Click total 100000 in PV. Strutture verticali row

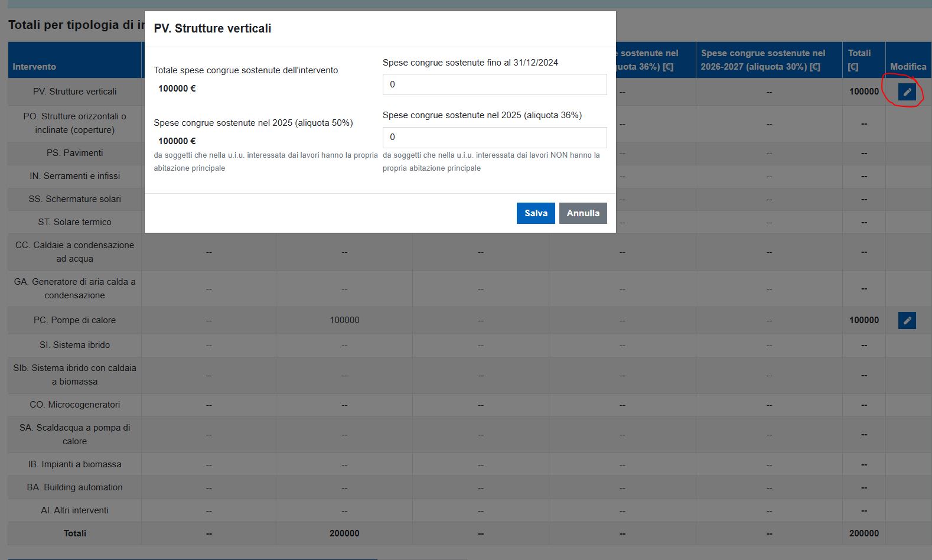pos(864,92)
